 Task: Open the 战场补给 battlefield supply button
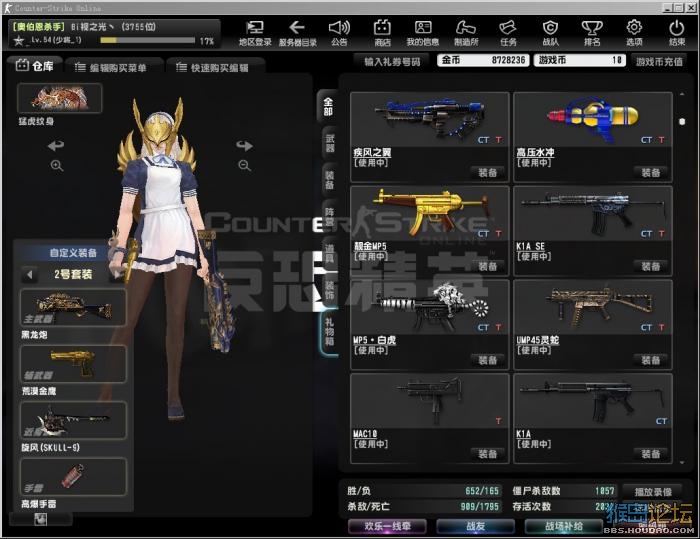[x=563, y=526]
